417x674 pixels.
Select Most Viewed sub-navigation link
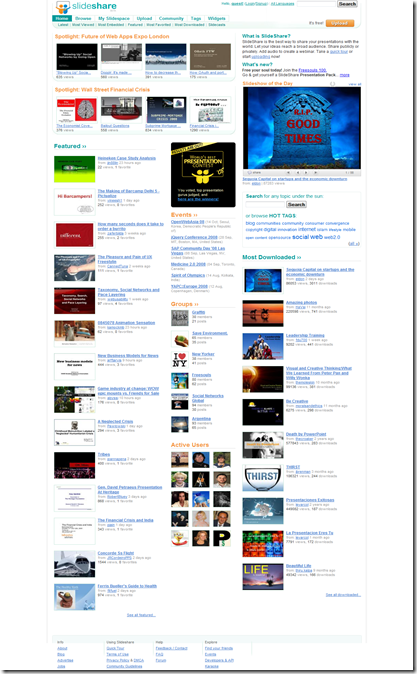83,25
